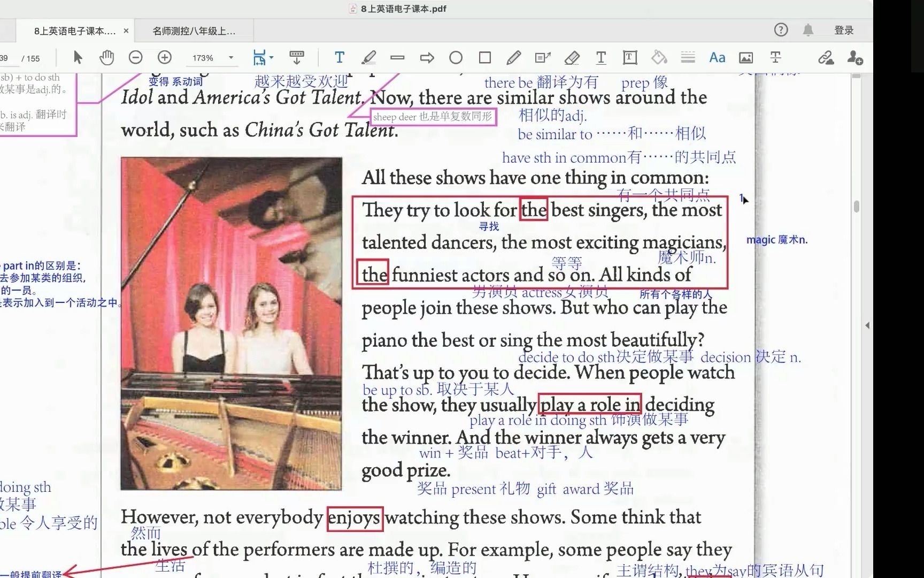Click the boxed 'play a role in' phrase
This screenshot has width=924, height=578.
click(590, 404)
